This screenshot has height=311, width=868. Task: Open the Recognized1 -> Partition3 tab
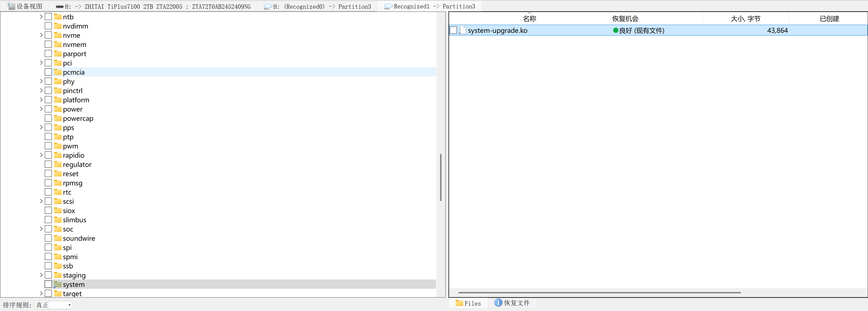[434, 7]
